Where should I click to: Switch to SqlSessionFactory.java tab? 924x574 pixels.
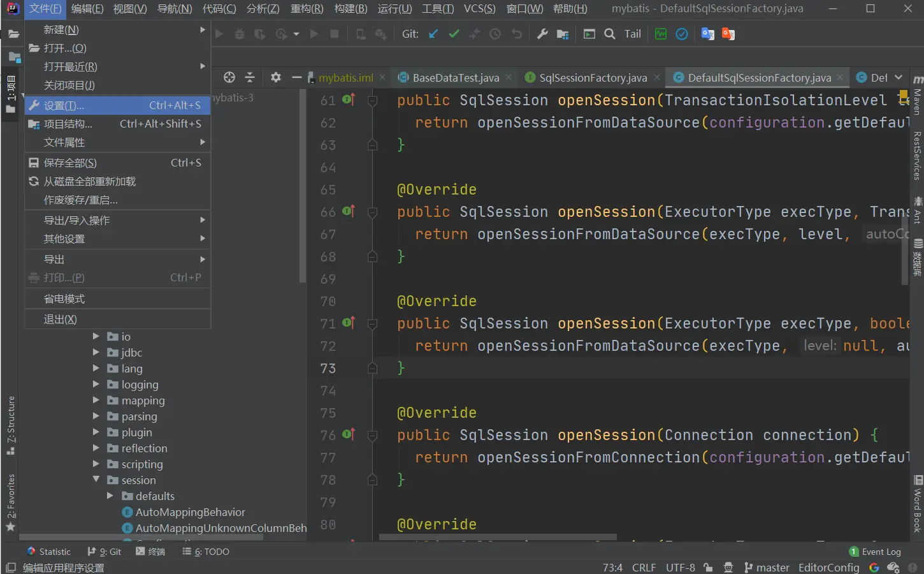pyautogui.click(x=593, y=78)
